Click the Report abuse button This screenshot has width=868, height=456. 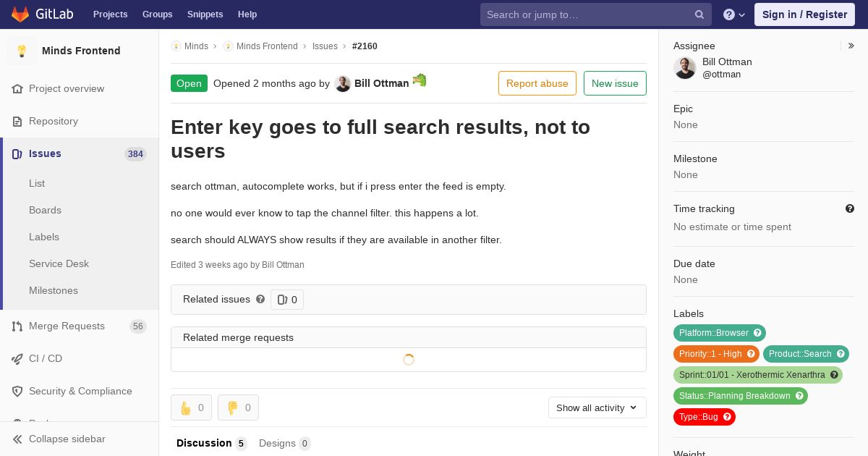[x=537, y=83]
